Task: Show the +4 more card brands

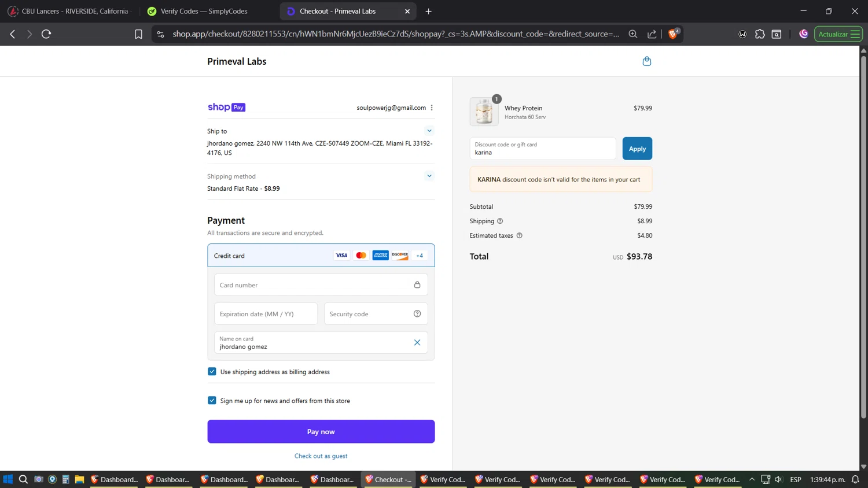Action: click(x=420, y=256)
